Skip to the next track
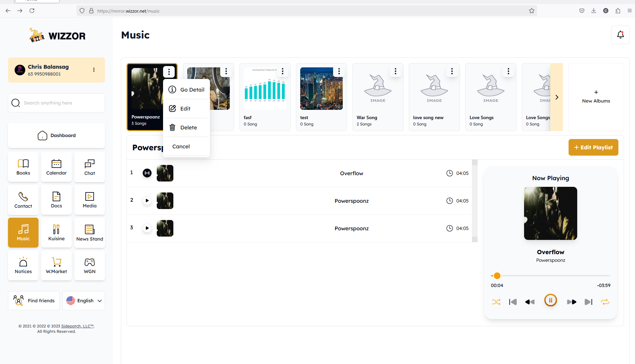Viewport: 635px width, 364px height. point(588,302)
